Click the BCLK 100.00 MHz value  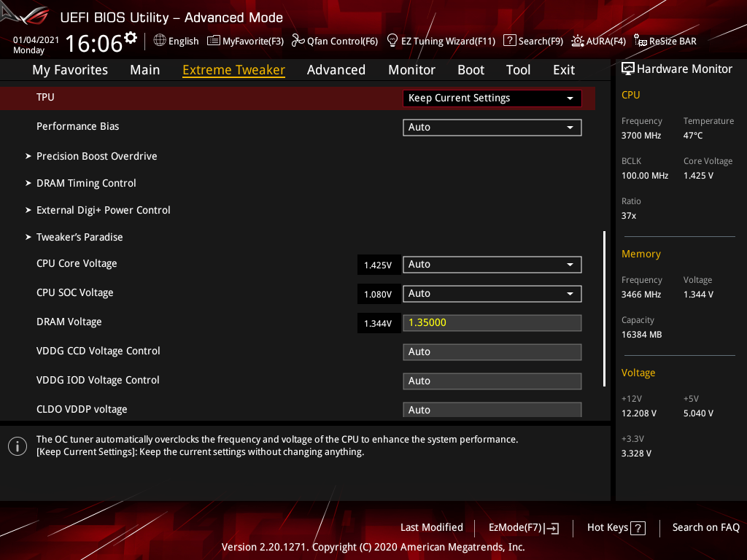click(x=645, y=175)
